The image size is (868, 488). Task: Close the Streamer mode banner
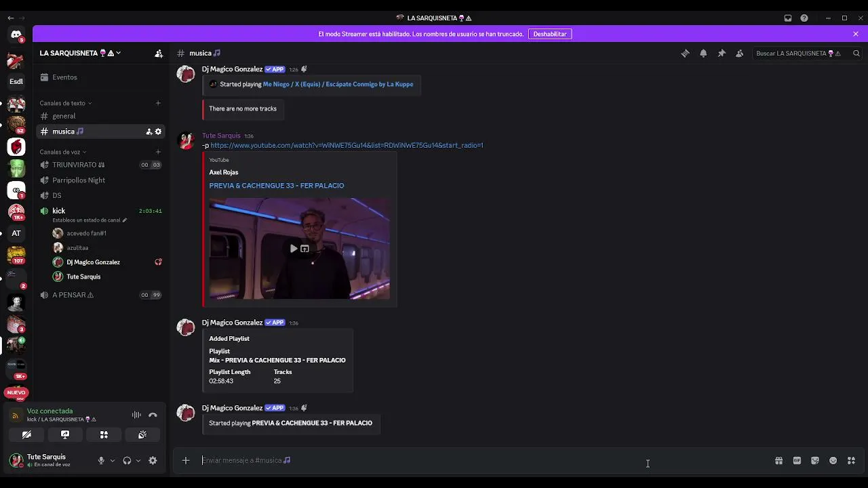click(x=856, y=34)
